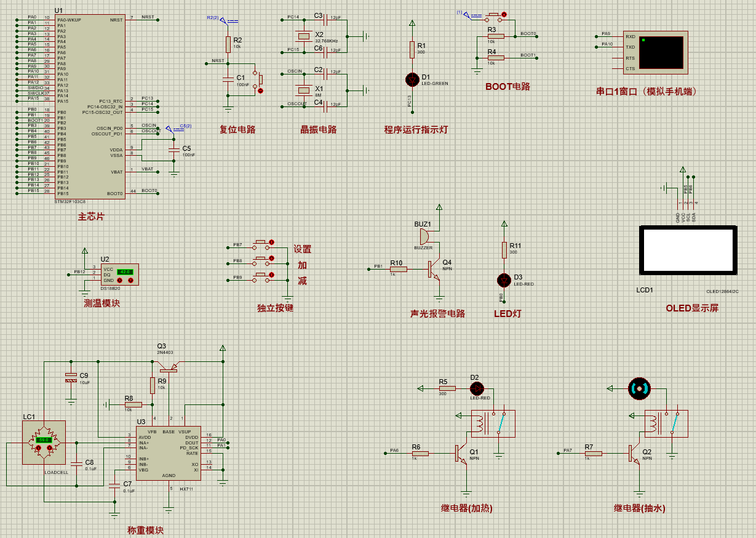756x538 pixels.
Task: Click the motor symbol above the pump relay
Action: click(x=639, y=388)
